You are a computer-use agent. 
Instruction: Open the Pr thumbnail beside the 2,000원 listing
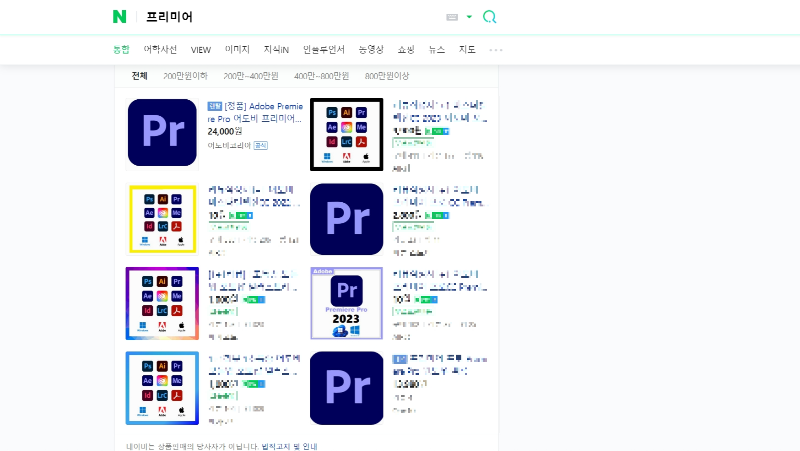(346, 219)
